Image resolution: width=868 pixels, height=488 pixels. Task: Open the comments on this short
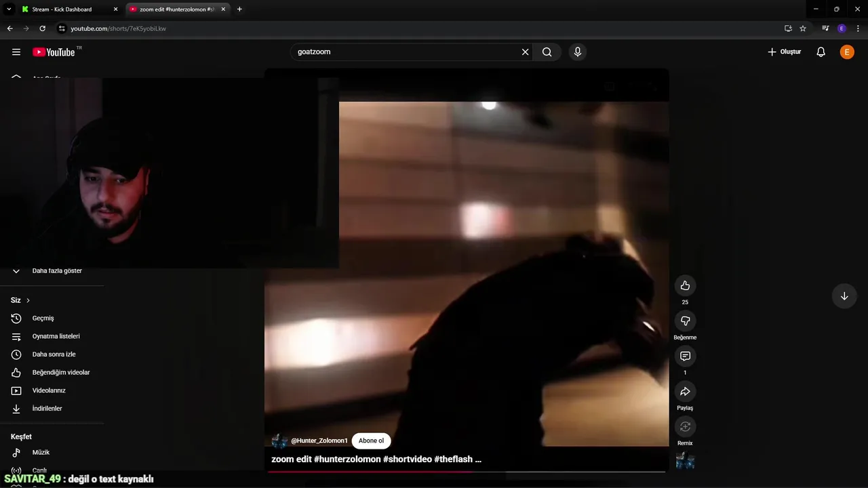(x=685, y=356)
